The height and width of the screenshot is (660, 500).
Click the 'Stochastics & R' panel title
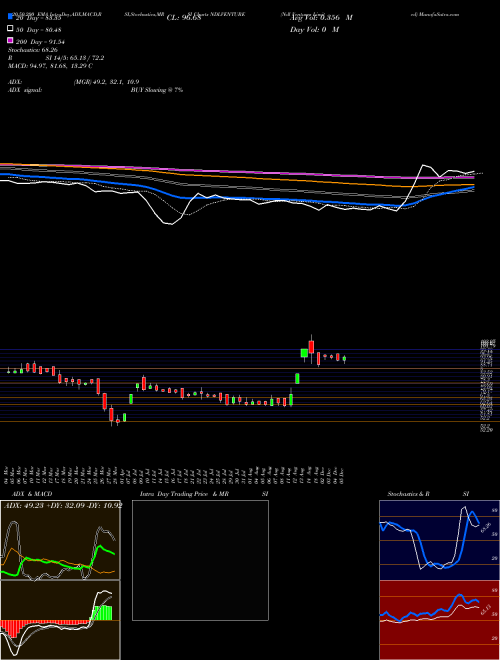click(x=408, y=494)
